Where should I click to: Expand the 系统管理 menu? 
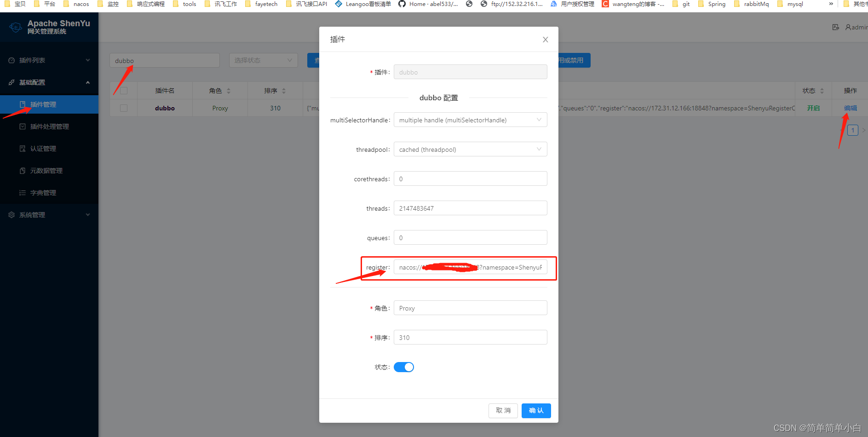point(49,215)
